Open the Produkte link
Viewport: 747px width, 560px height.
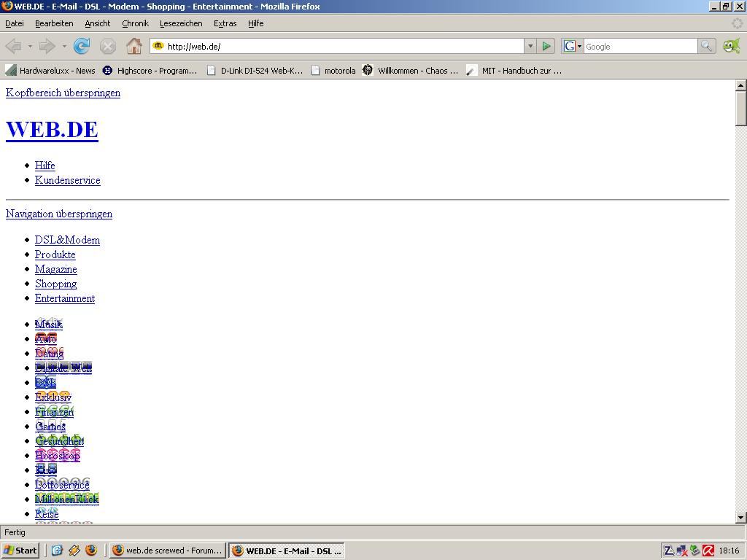pyautogui.click(x=55, y=254)
